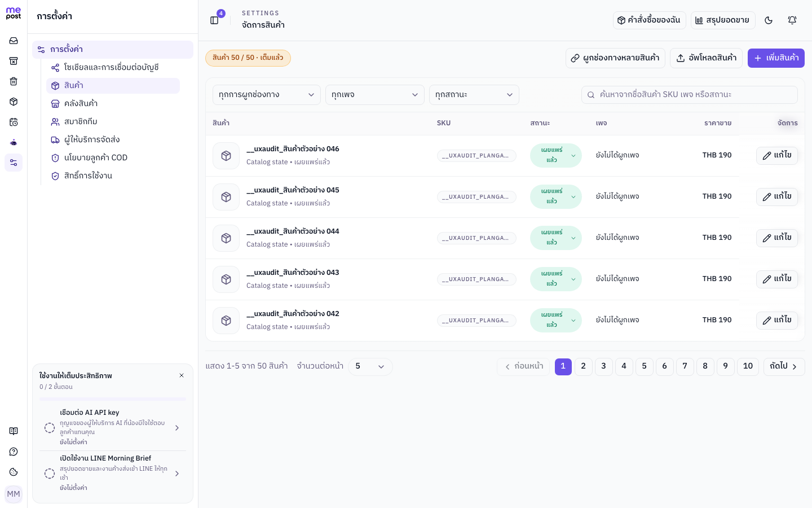
Task: Open คำสั่งซื้อของฉัน
Action: 650,20
